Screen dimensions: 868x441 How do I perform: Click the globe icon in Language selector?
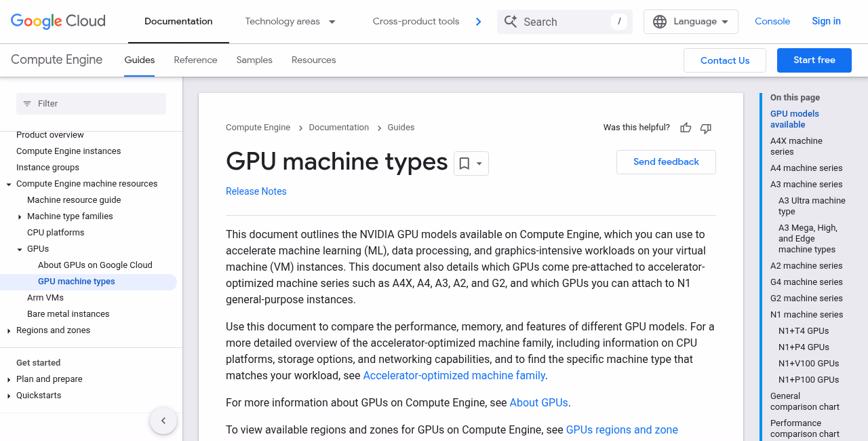pos(660,22)
